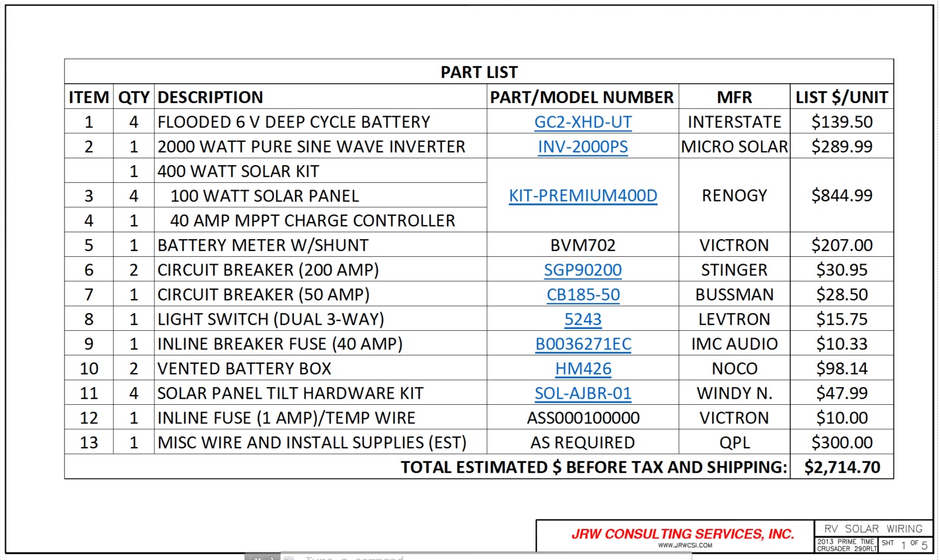Select the BVM702 part number cell
Screen dimensions: 940x560
click(x=583, y=245)
